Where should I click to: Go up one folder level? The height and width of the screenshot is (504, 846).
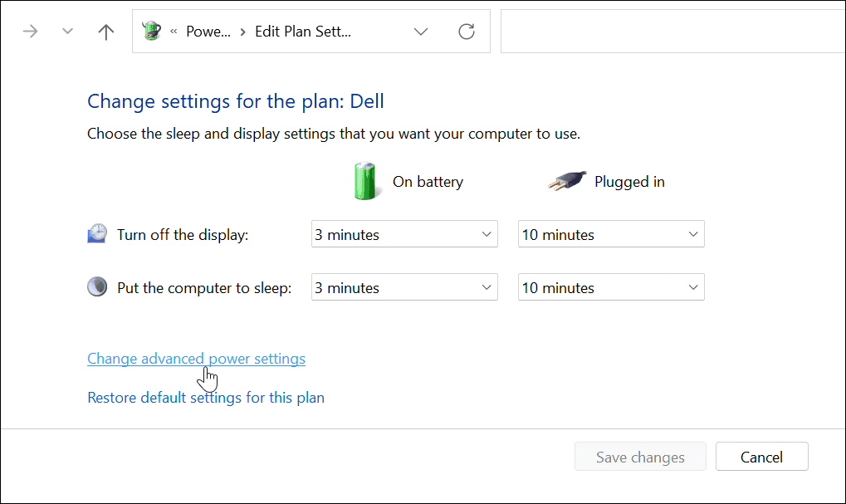[x=105, y=32]
